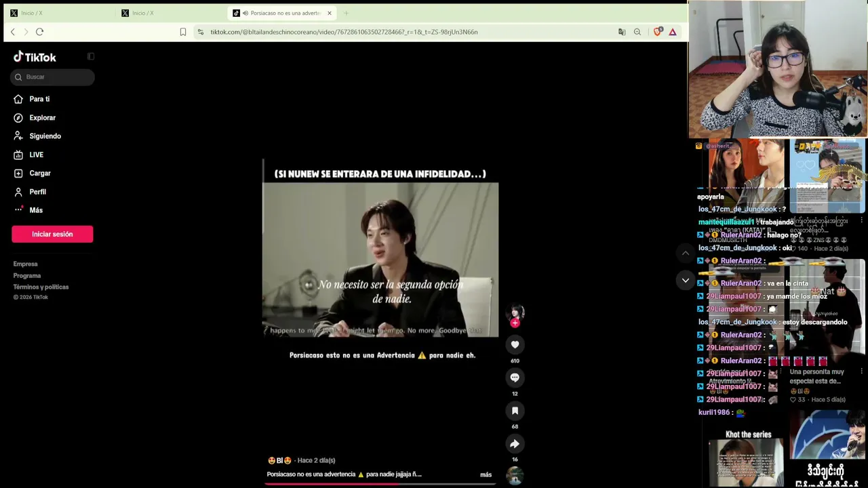
Task: Click the LIVE camera icon
Action: 18,155
